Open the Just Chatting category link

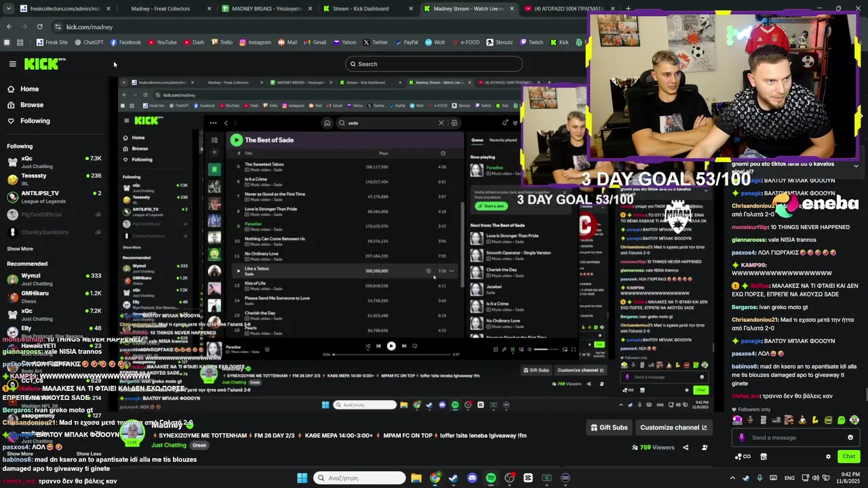tap(168, 445)
